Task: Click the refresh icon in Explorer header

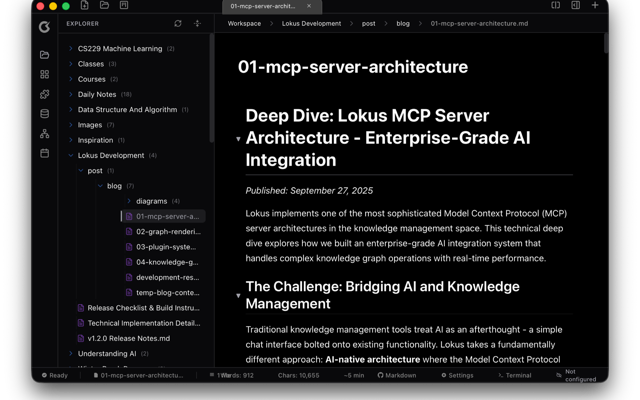Action: coord(178,23)
